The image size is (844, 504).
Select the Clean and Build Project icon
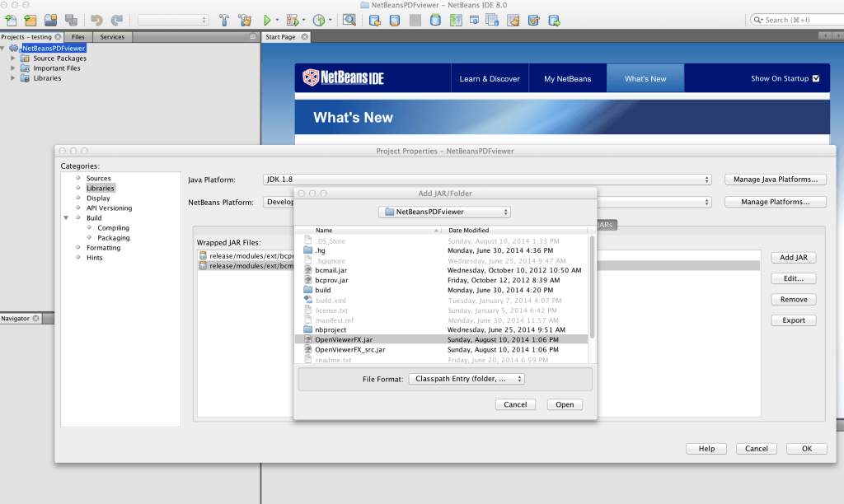click(x=245, y=18)
